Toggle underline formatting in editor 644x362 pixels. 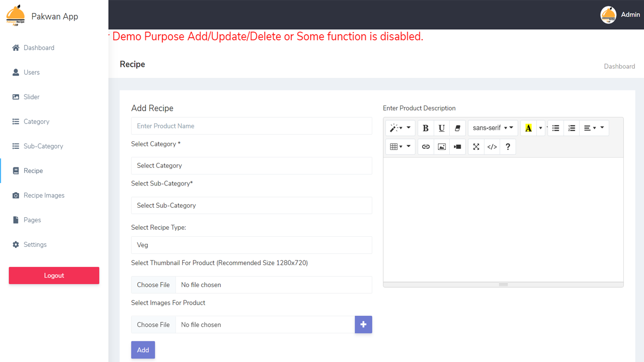(x=441, y=128)
